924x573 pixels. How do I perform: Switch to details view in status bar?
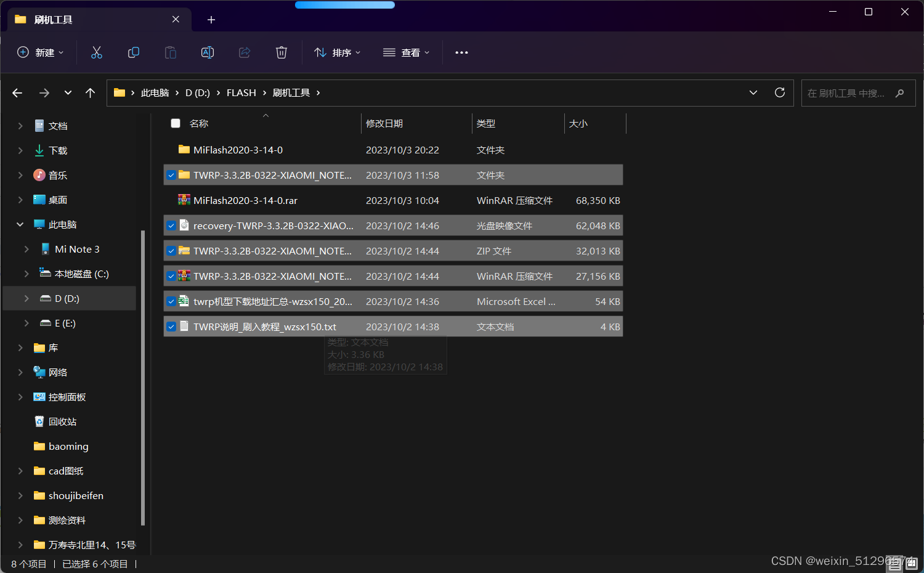pyautogui.click(x=895, y=563)
